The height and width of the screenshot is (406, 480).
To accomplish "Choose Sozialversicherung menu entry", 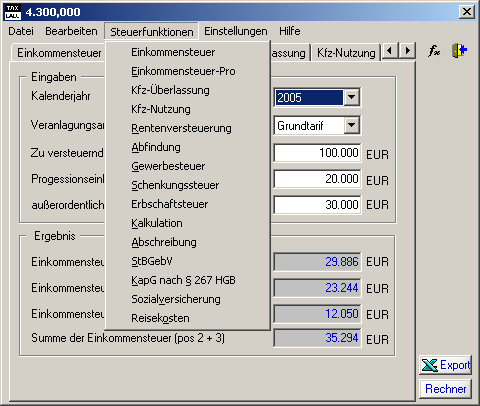I will click(187, 299).
